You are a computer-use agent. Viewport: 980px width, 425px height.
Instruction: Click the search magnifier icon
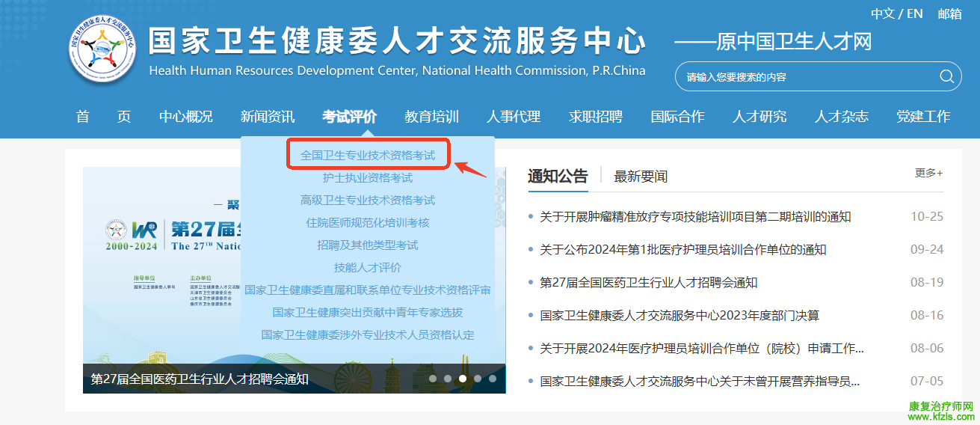pos(946,76)
